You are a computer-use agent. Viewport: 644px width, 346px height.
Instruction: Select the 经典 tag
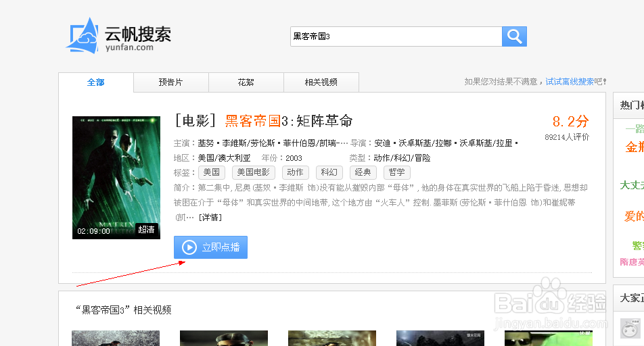tap(363, 172)
